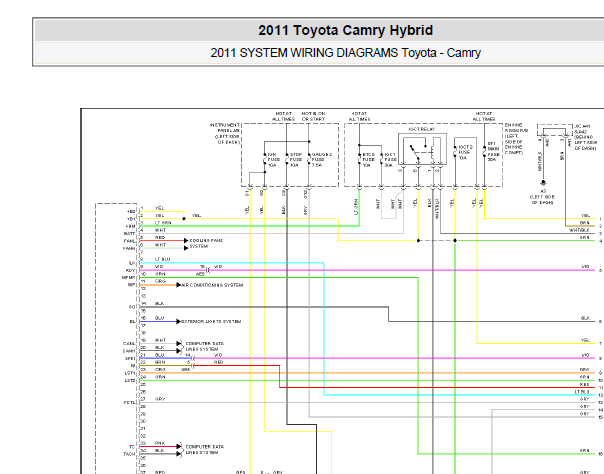Click the IGCT RELAY label
Viewport: 604px width, 474px height.
click(x=422, y=129)
